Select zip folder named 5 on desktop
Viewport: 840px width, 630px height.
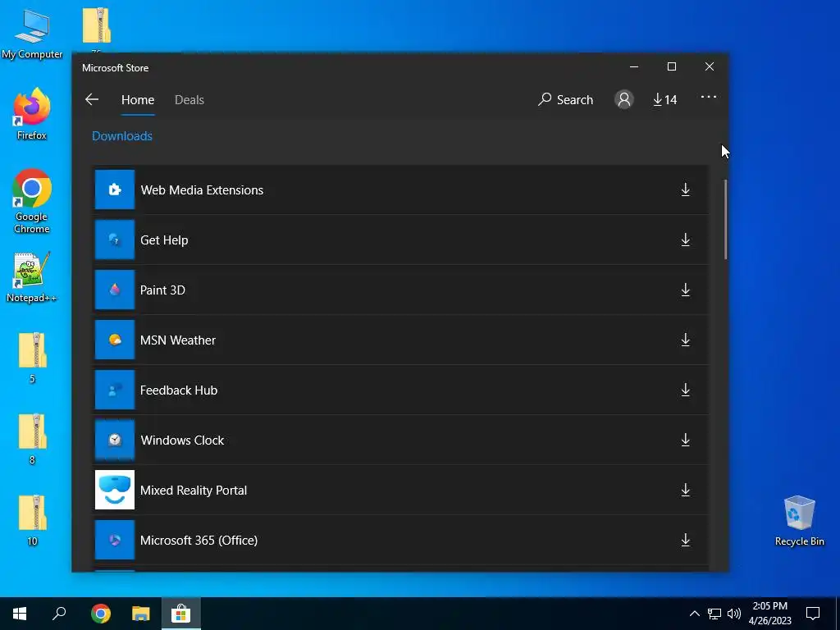(32, 358)
